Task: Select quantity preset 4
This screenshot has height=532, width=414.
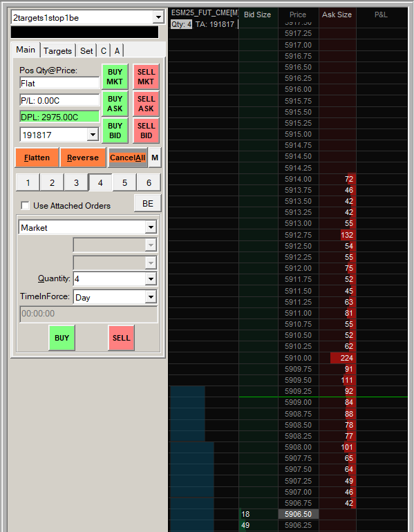Action: click(100, 182)
